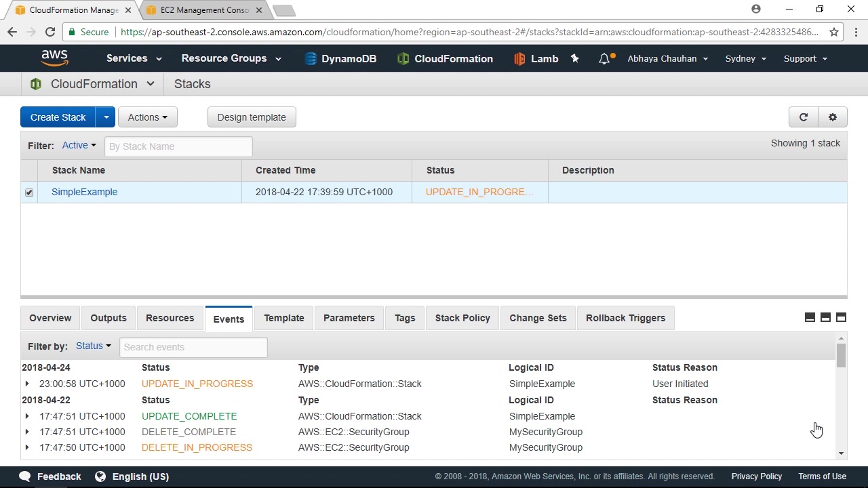Screen dimensions: 868x488
Task: Expand the DELETE_IN_PROGRESS event row
Action: (x=27, y=447)
